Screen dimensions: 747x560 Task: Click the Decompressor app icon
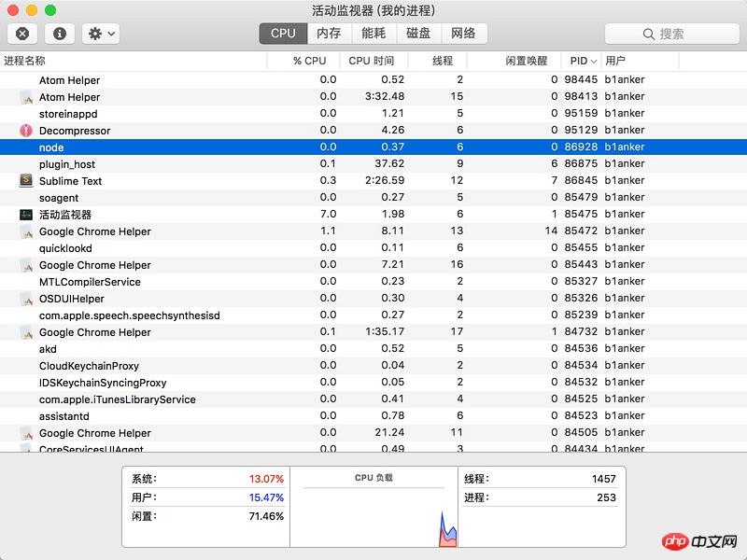click(x=26, y=131)
